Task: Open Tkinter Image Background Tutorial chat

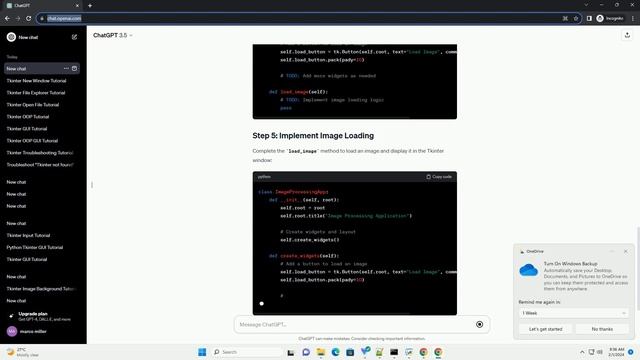Action: (x=40, y=289)
